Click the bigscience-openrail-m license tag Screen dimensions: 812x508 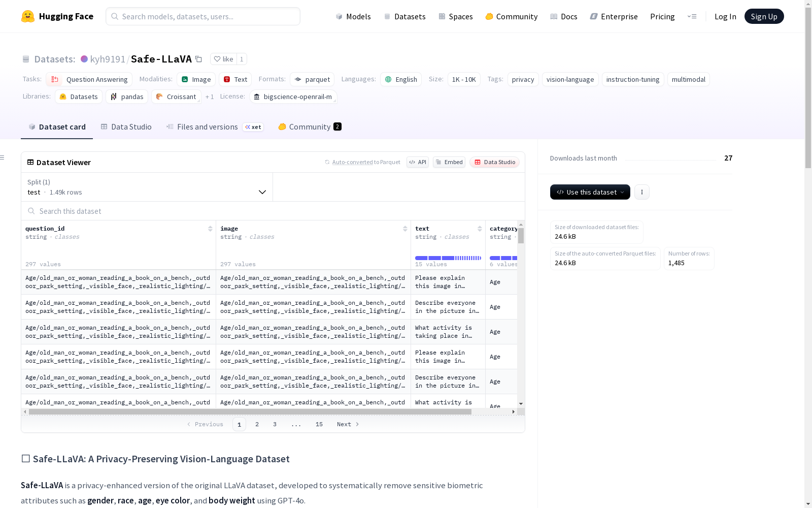coord(293,97)
